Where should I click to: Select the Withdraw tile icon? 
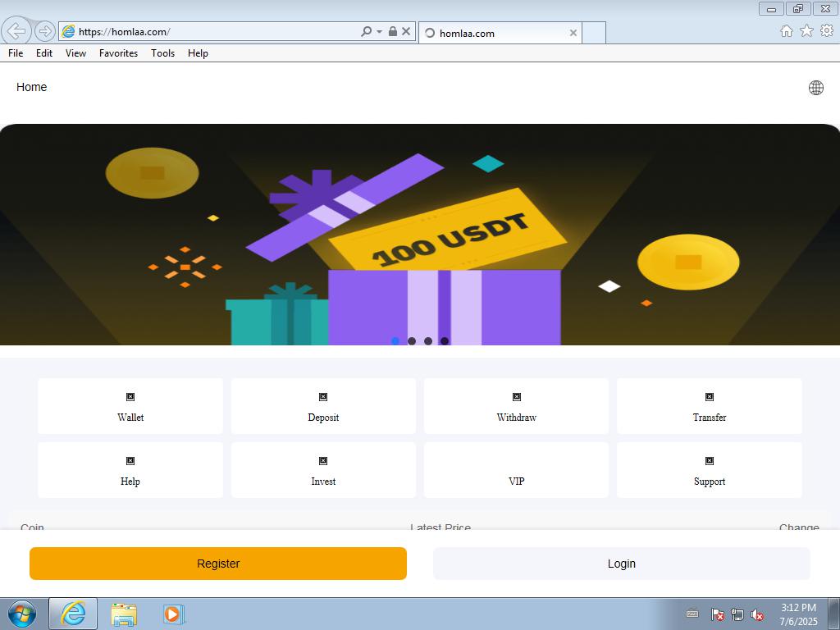(517, 397)
